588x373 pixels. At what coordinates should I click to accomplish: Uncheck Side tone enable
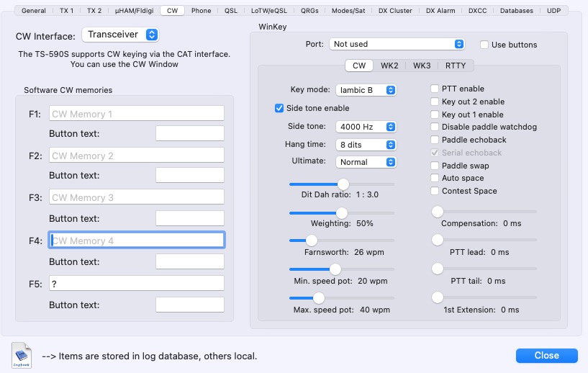click(x=279, y=108)
